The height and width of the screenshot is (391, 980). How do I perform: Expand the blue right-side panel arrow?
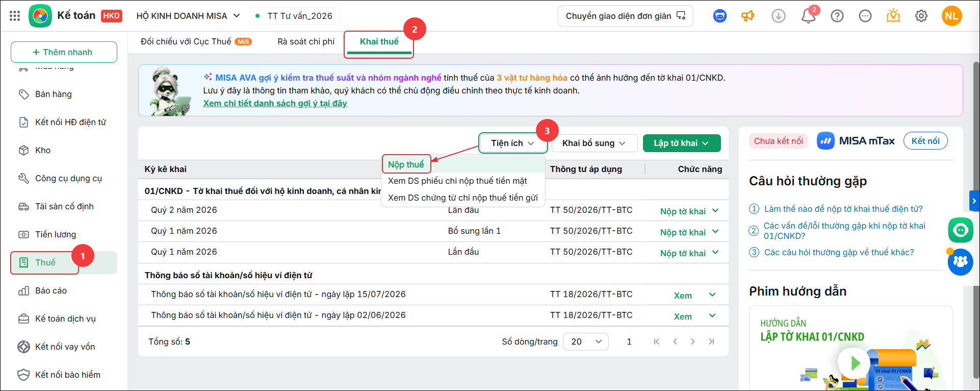tap(974, 201)
